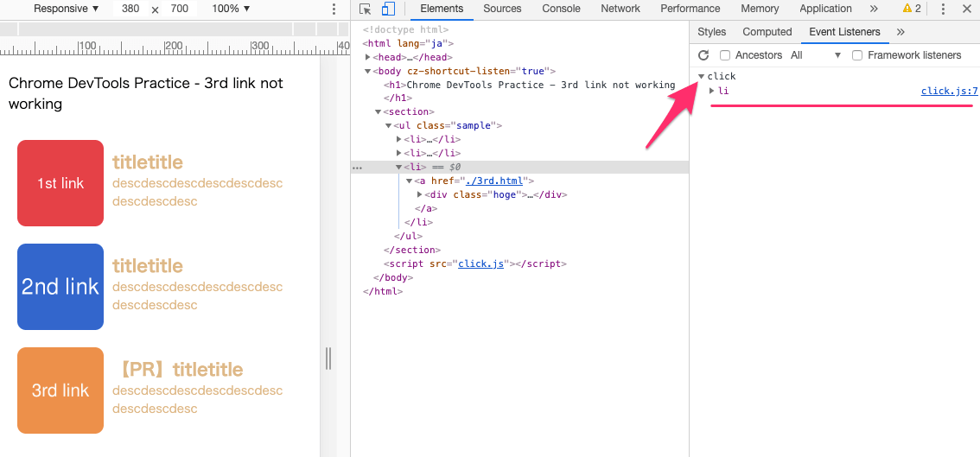
Task: Switch to the Console tab
Action: 561,9
